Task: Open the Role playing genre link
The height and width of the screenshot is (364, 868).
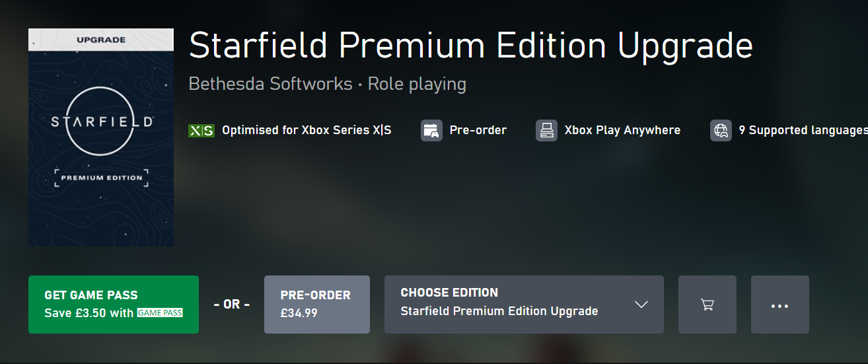Action: [417, 85]
